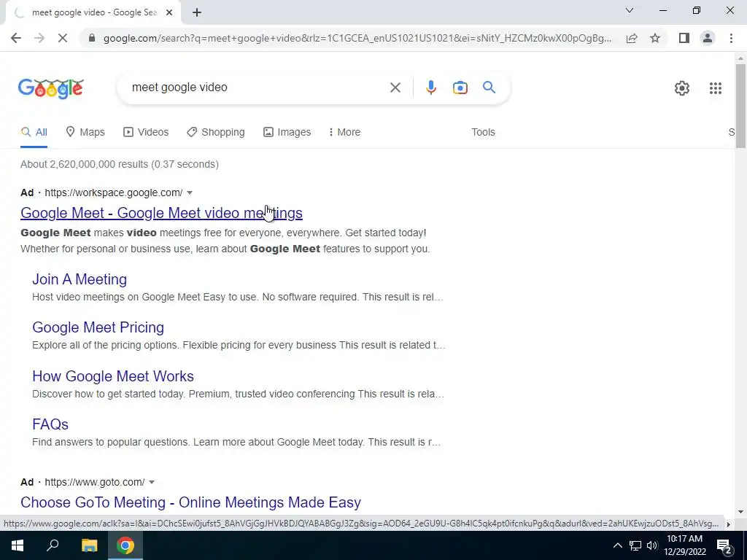747x560 pixels.
Task: Click the address bar URL
Action: [357, 38]
